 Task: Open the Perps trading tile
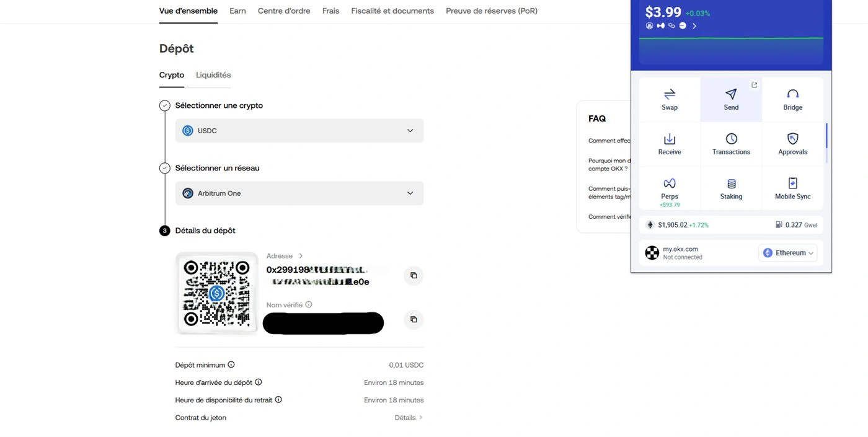670,189
